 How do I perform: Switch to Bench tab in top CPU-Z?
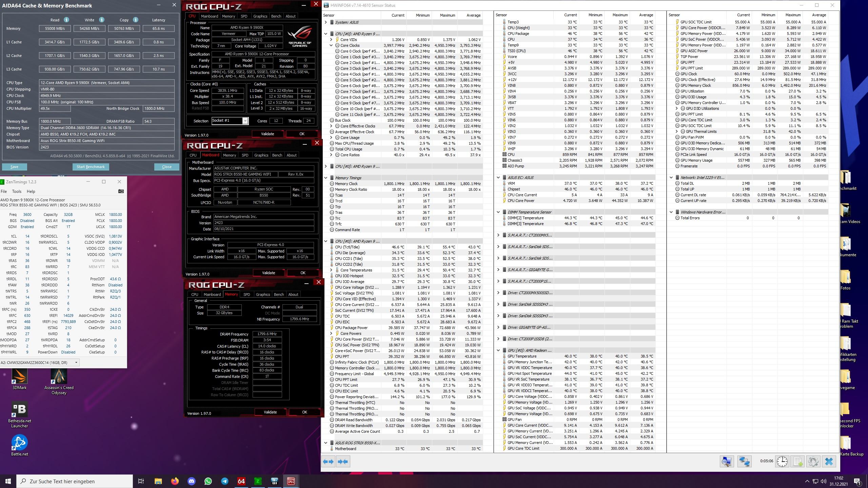tap(276, 16)
